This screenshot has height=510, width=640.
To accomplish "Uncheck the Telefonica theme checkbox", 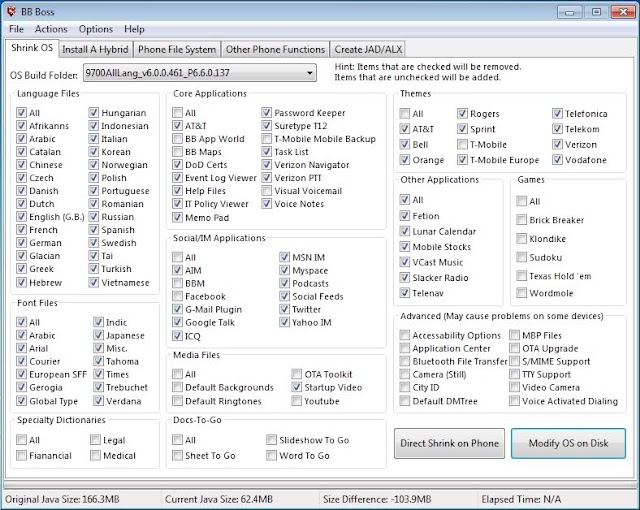I will 557,113.
